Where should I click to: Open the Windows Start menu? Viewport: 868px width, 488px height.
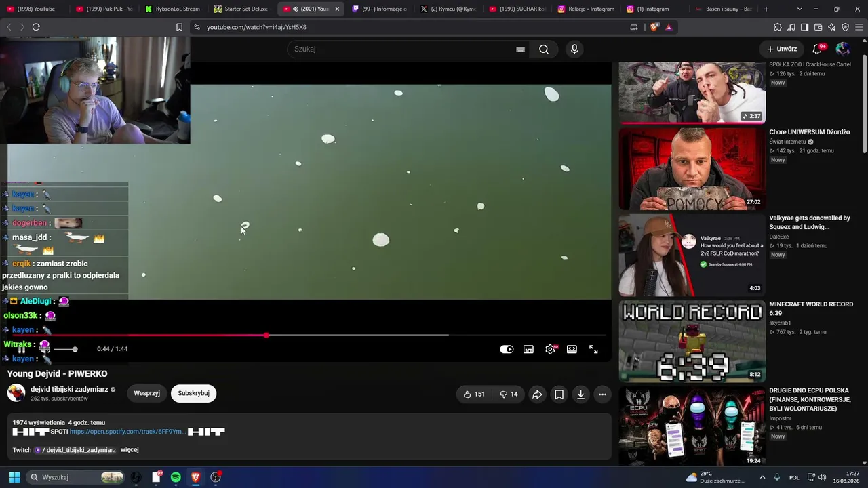(x=14, y=477)
